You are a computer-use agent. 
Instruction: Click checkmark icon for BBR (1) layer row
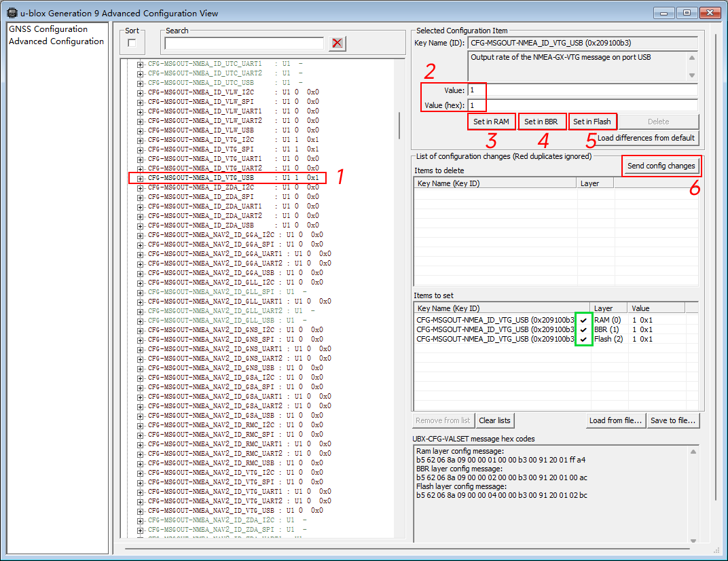[583, 329]
